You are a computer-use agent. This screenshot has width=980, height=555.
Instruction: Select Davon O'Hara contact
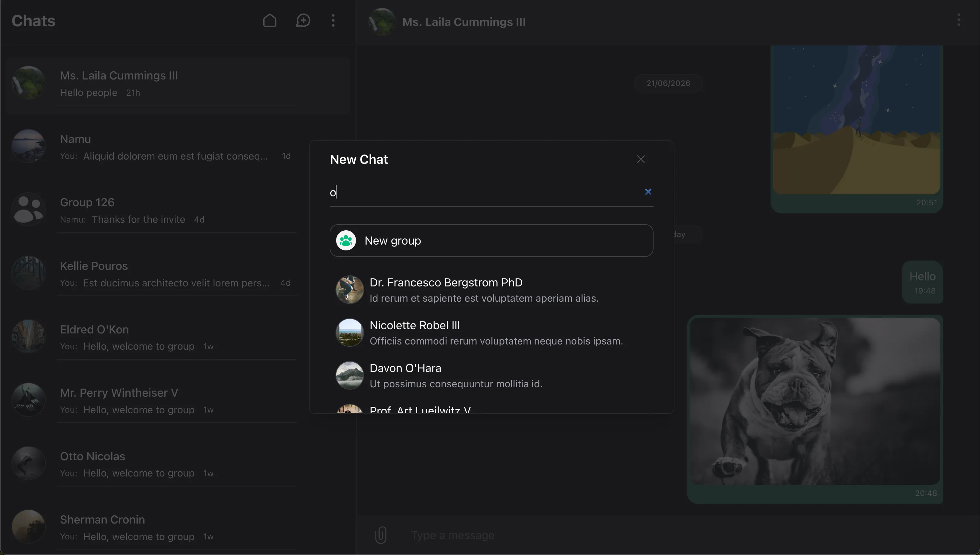(x=491, y=376)
